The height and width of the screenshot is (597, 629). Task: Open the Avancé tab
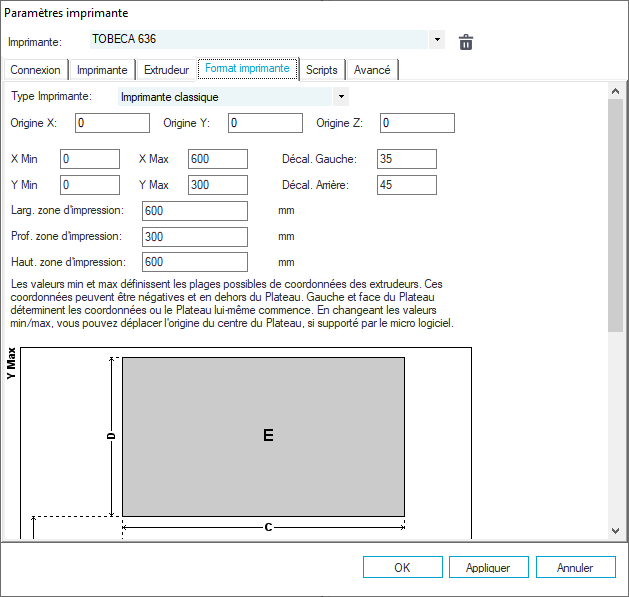pyautogui.click(x=372, y=70)
